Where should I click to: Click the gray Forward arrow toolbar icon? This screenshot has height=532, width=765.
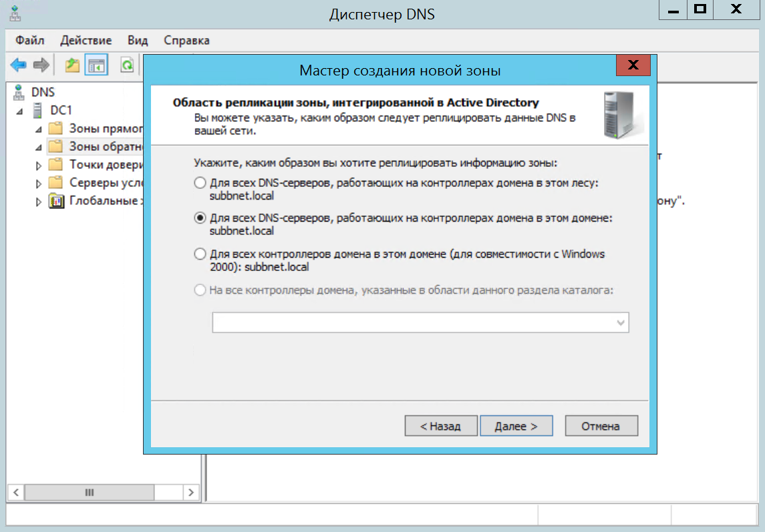click(x=41, y=65)
